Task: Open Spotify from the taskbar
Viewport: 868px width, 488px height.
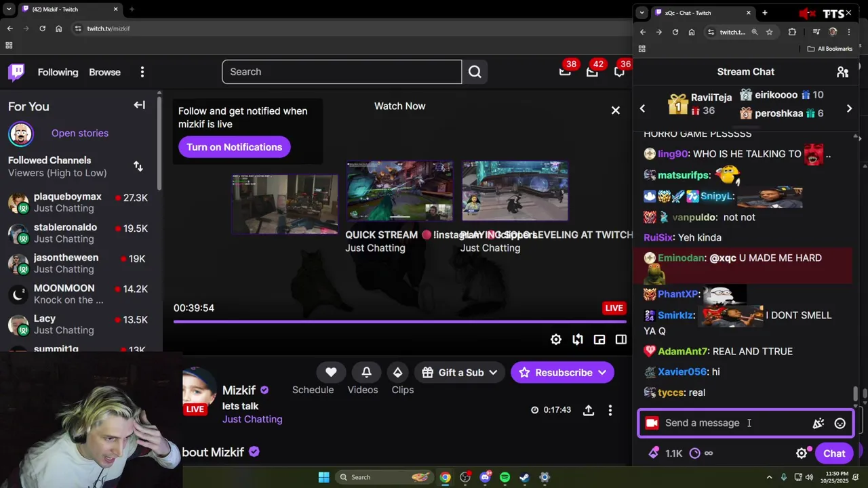Action: coord(505,477)
